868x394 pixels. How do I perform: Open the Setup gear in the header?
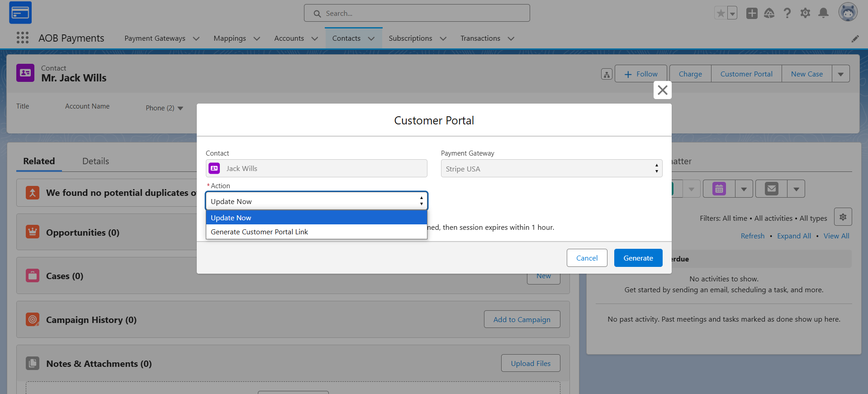click(x=805, y=13)
